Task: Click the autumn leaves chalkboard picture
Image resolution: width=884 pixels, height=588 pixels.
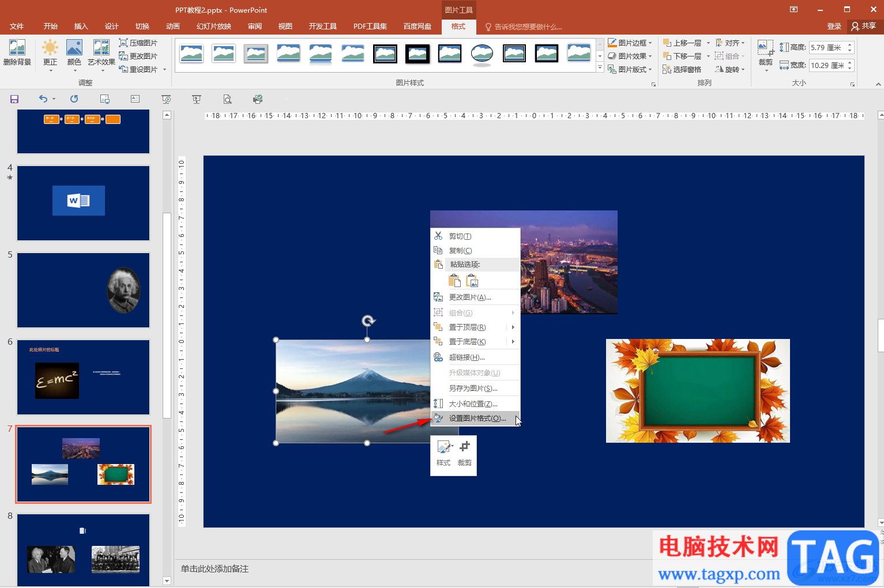Action: [698, 391]
